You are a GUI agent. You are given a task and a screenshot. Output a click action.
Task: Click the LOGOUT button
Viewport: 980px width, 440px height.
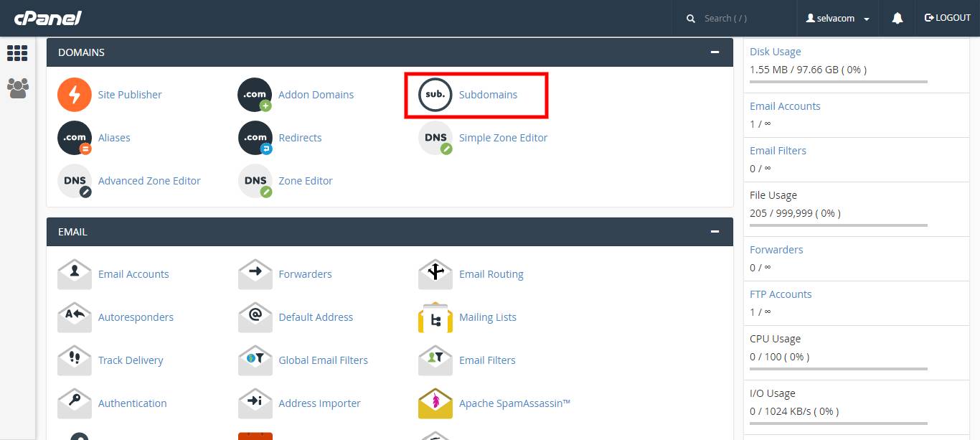(948, 18)
